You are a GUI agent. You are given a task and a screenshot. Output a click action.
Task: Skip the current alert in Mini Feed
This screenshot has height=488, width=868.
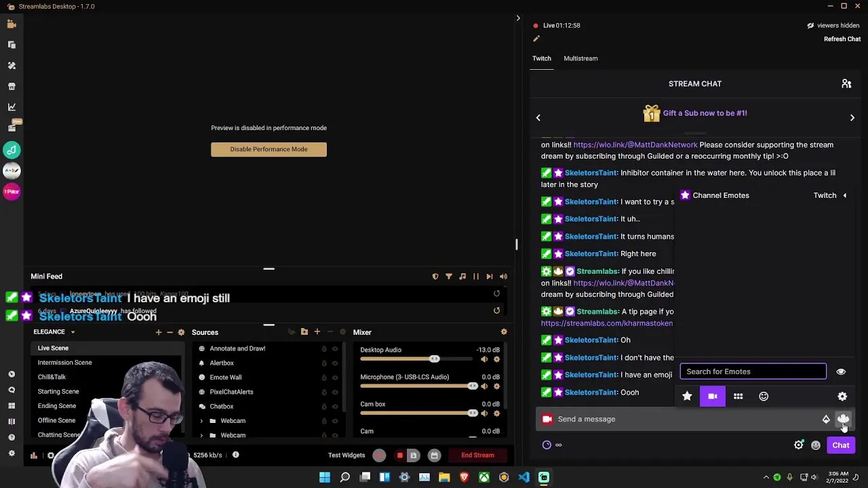pos(490,277)
